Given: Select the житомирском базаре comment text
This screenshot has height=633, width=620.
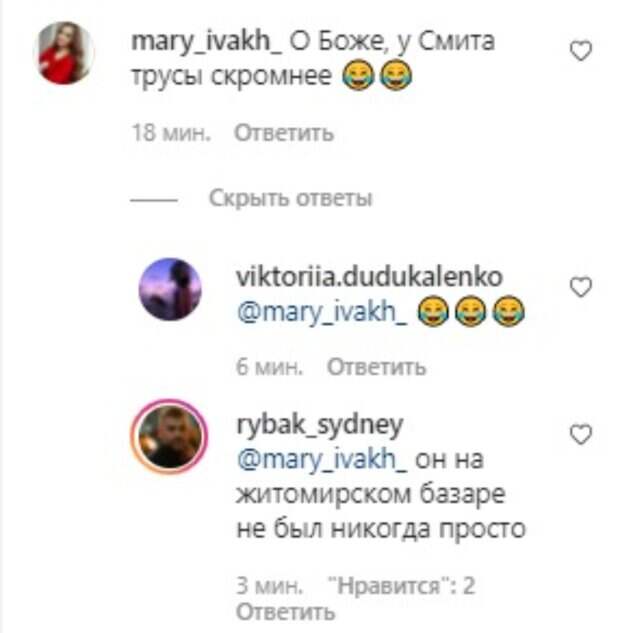Looking at the screenshot, I should point(370,494).
